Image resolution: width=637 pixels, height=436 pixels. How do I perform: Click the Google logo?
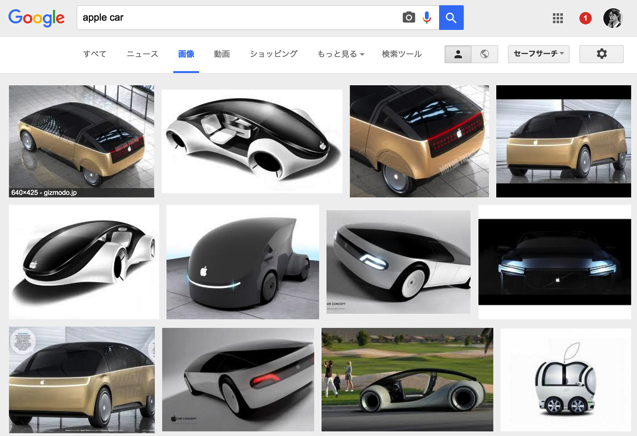point(36,17)
